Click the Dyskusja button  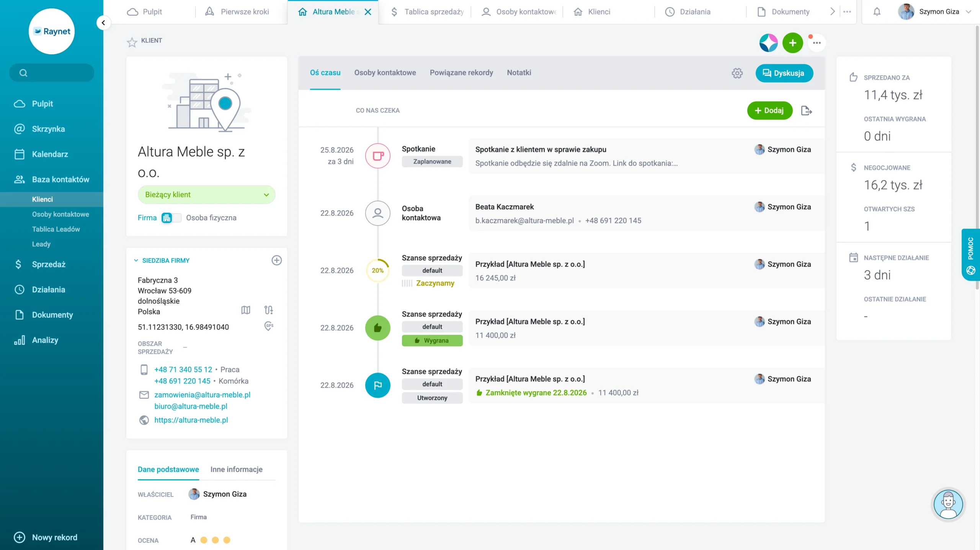(784, 73)
